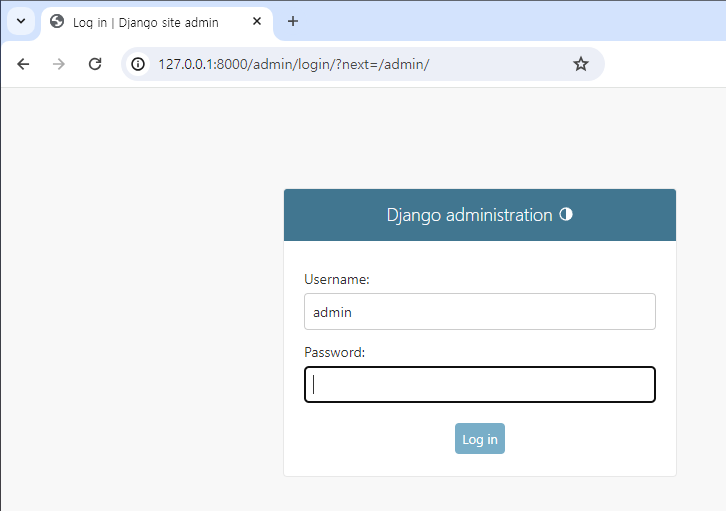
Task: Focus the address bar URL
Action: click(294, 64)
